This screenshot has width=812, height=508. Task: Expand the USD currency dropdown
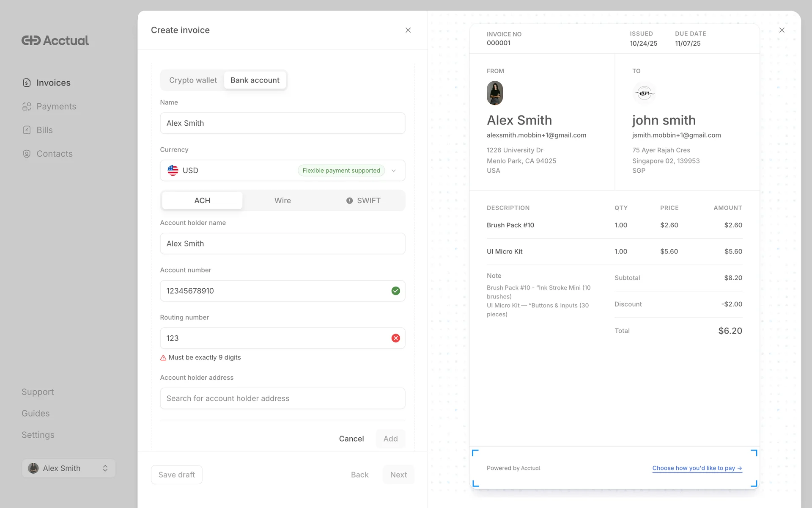(393, 171)
